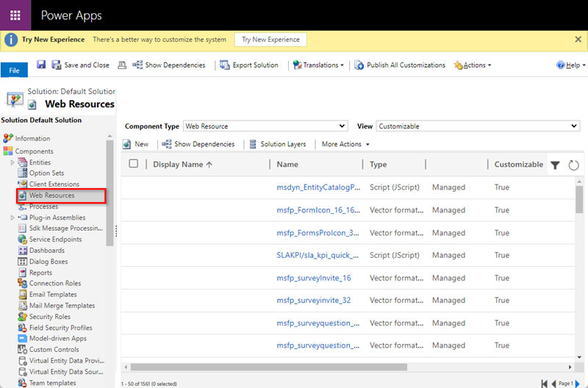The image size is (588, 388).
Task: Click the Dashboards icon
Action: pos(23,251)
